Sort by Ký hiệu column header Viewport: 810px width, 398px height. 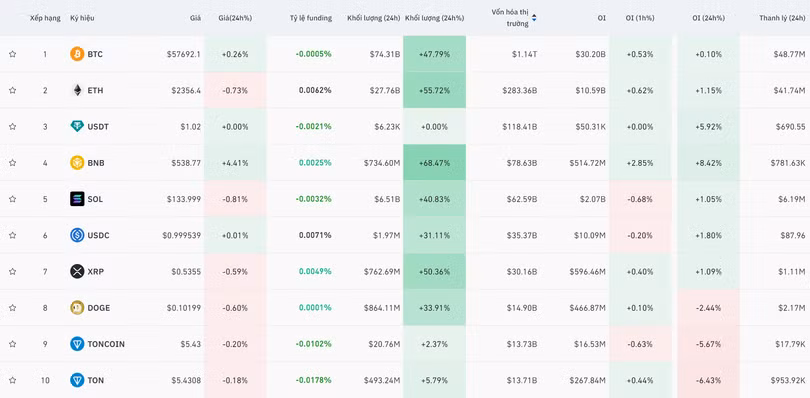click(x=82, y=18)
